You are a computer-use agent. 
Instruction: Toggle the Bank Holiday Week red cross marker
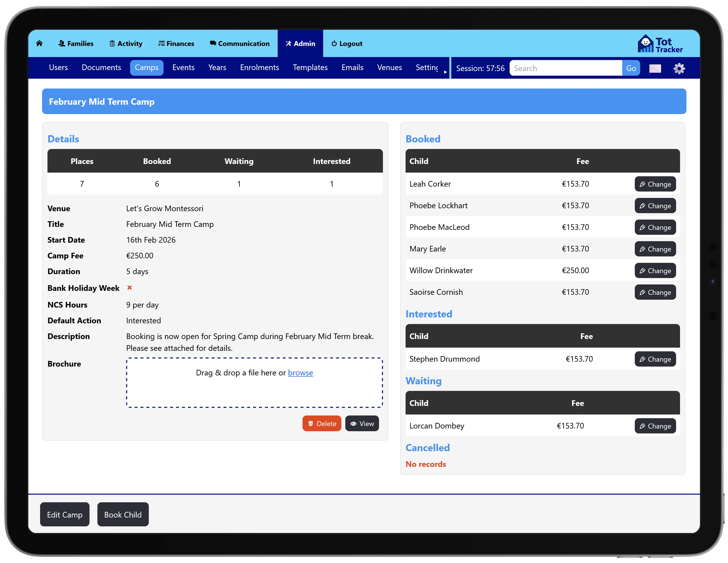(x=129, y=288)
